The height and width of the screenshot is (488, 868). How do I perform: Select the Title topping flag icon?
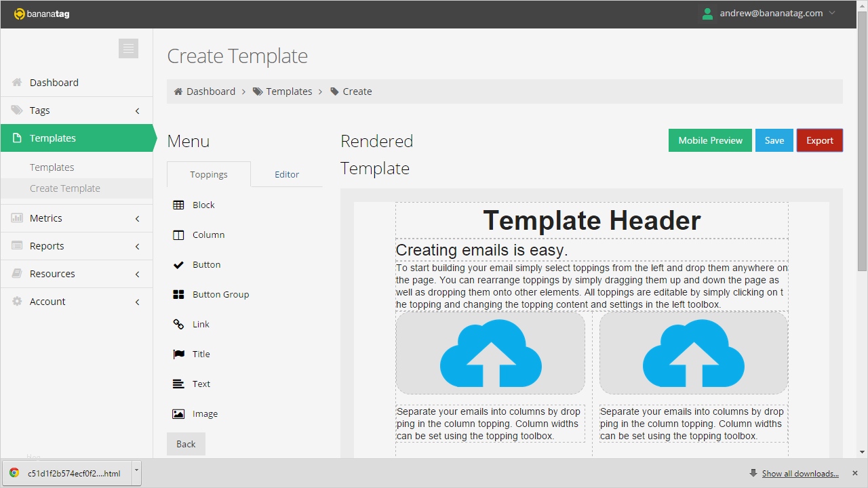coord(178,354)
